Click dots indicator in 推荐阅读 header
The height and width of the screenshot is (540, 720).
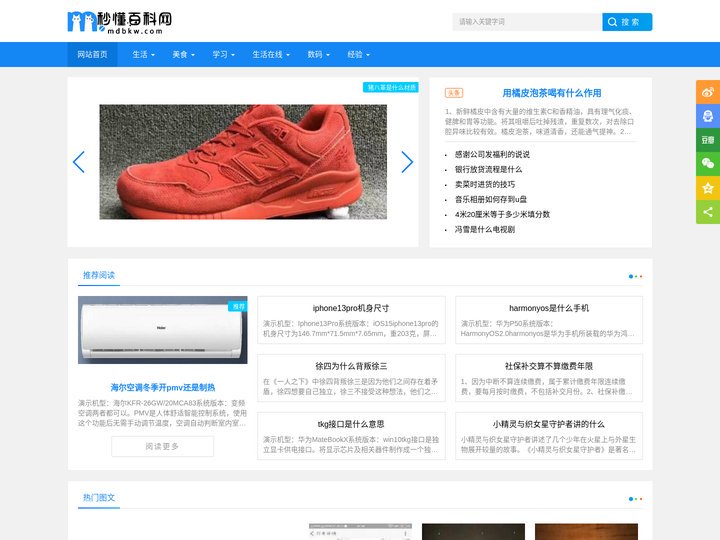[636, 276]
